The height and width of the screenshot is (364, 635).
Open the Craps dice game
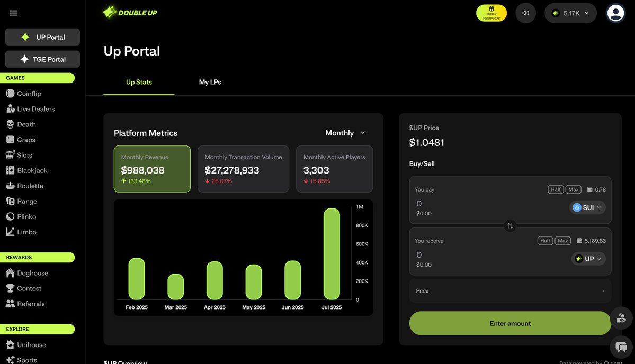coord(21,140)
